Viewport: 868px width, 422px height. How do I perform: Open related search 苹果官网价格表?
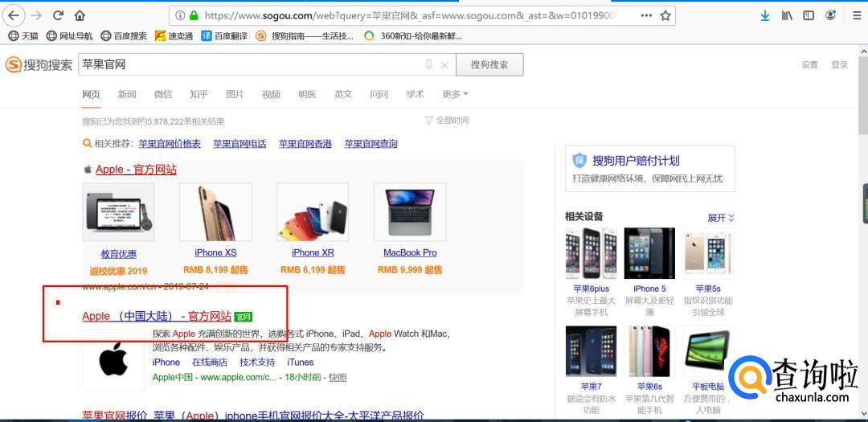[170, 143]
